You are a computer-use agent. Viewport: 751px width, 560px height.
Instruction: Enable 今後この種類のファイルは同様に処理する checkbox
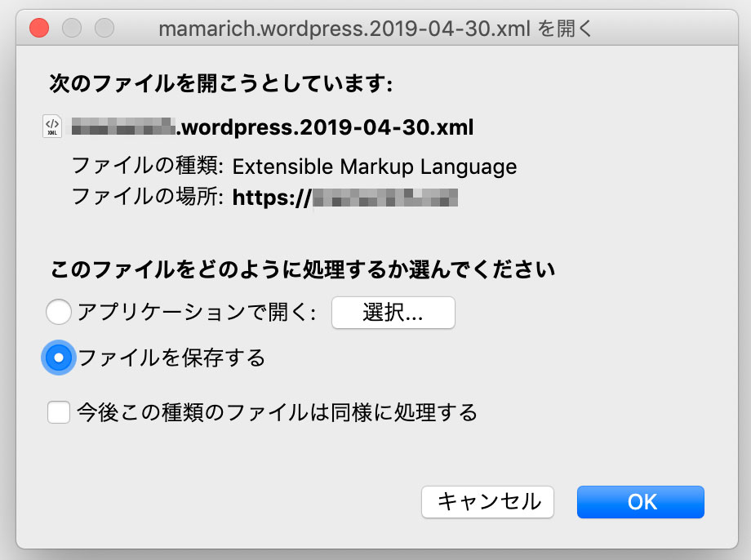pyautogui.click(x=59, y=412)
